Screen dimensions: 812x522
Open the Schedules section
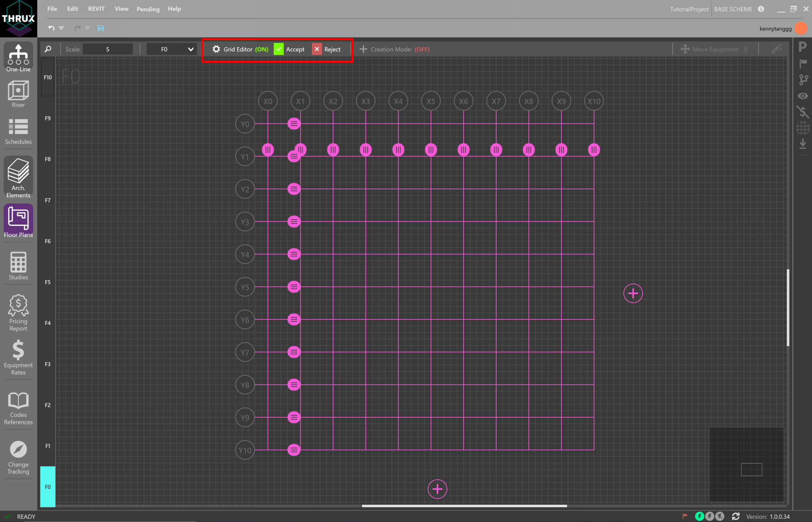(x=18, y=132)
